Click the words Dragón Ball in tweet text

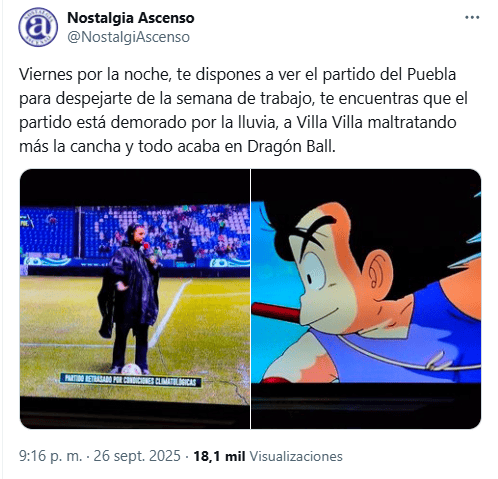291,147
